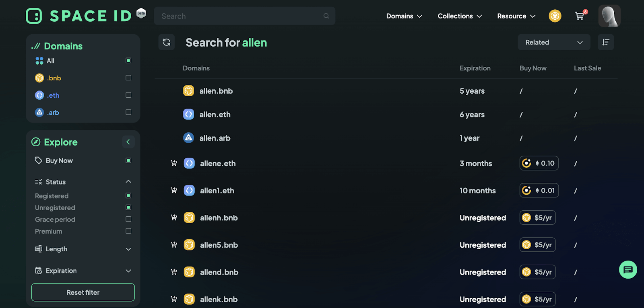Click the Search input field
The height and width of the screenshot is (308, 644).
pos(244,16)
